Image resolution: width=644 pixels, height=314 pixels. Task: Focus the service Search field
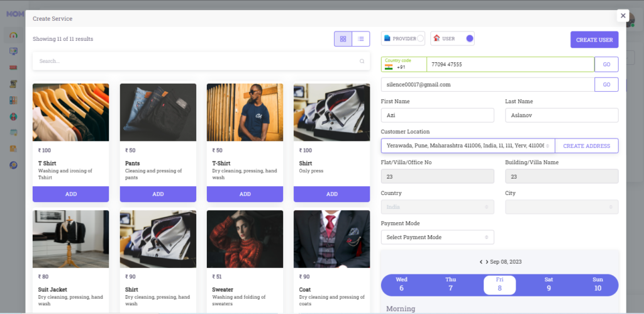(201, 61)
